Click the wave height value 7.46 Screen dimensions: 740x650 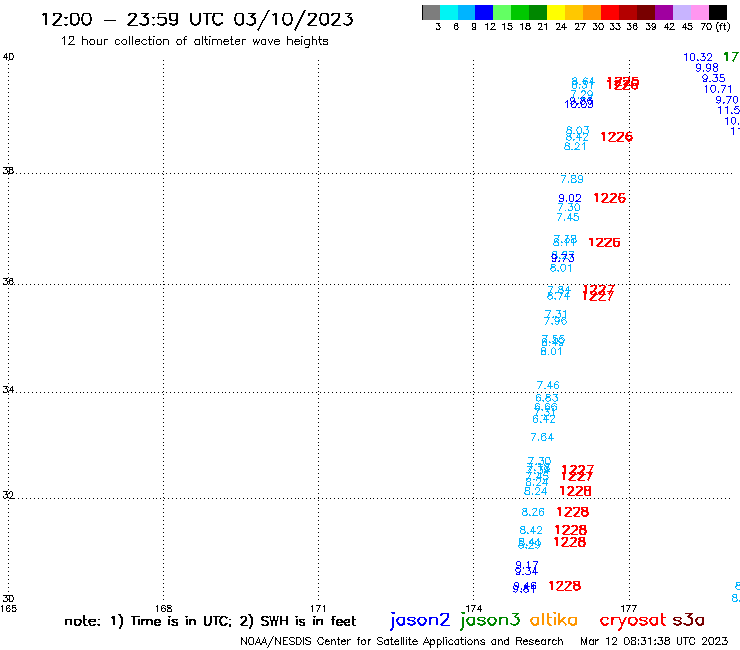tap(548, 385)
